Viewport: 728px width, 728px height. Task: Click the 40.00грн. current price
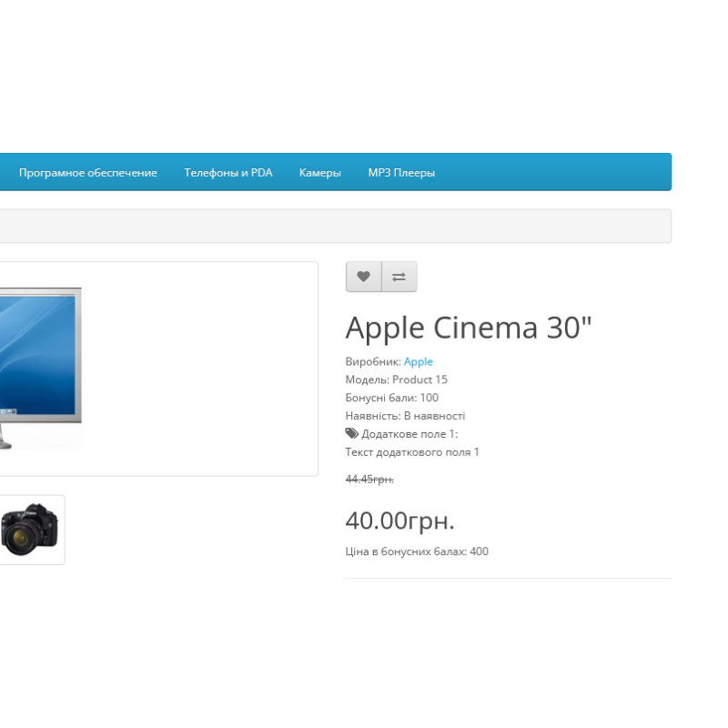(399, 521)
